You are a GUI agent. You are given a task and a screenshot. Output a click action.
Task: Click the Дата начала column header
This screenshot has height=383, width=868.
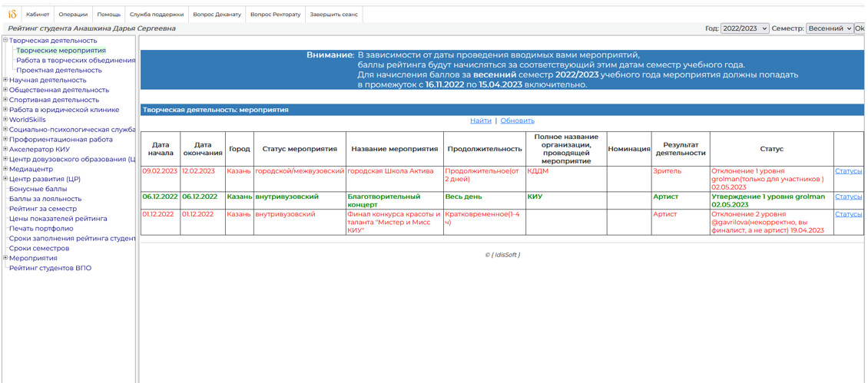click(161, 149)
